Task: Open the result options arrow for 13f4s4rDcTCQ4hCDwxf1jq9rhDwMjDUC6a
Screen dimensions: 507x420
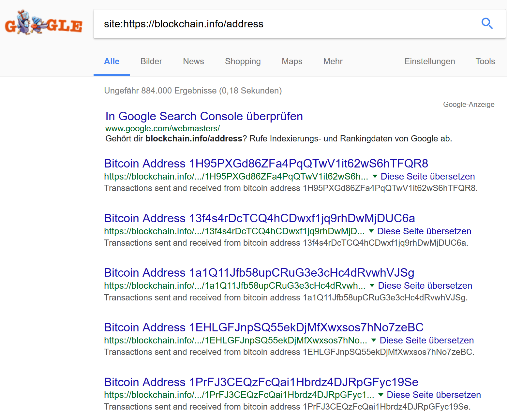Action: point(371,231)
